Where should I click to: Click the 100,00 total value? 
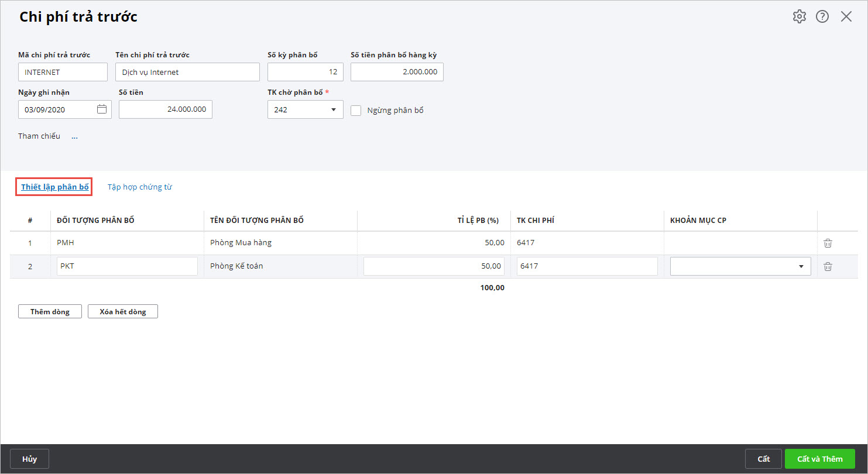pyautogui.click(x=492, y=288)
